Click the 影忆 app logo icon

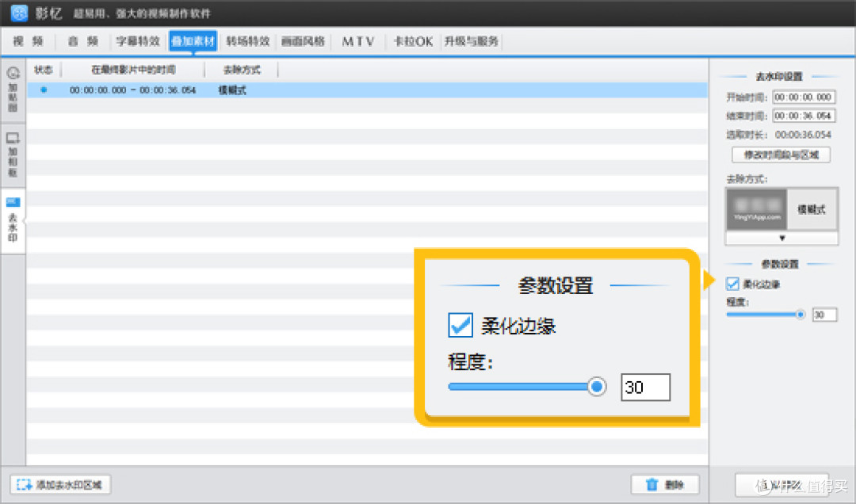19,13
